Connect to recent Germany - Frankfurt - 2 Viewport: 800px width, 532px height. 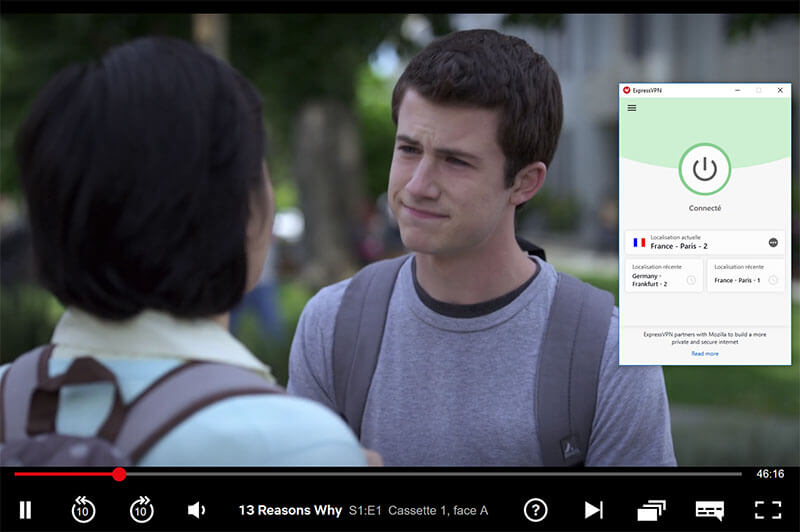coord(663,275)
